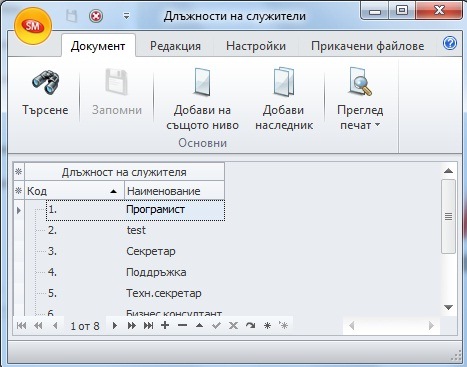
Task: Click the Запомни floppy disk button
Action: pyautogui.click(x=117, y=92)
